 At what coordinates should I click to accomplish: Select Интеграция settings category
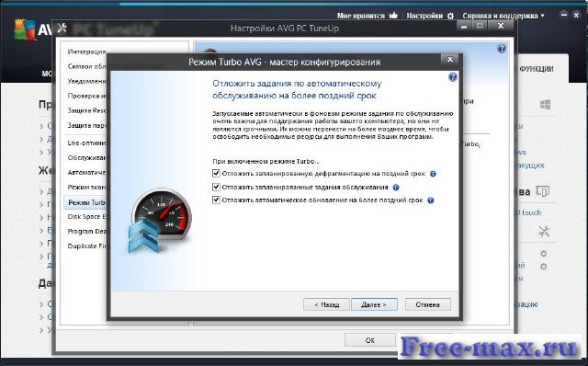coord(86,51)
